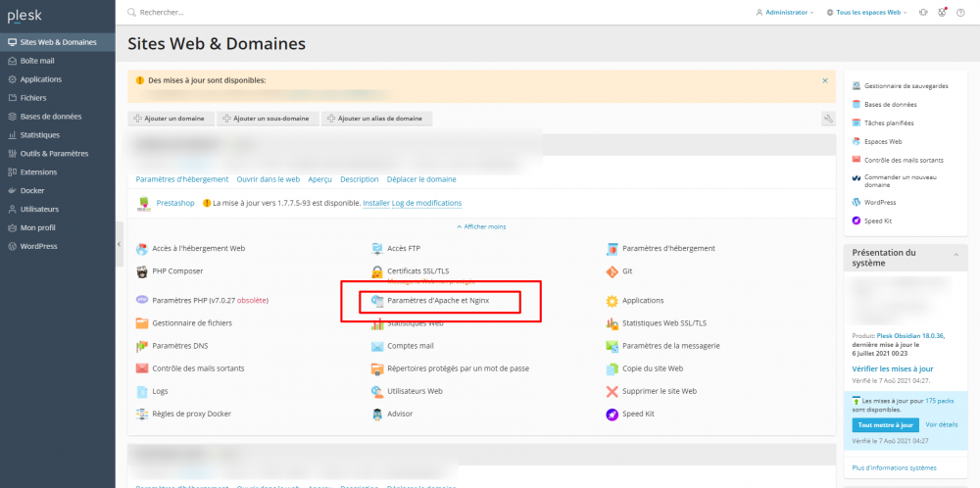
Task: Open Utilisateurs in sidebar
Action: point(58,210)
